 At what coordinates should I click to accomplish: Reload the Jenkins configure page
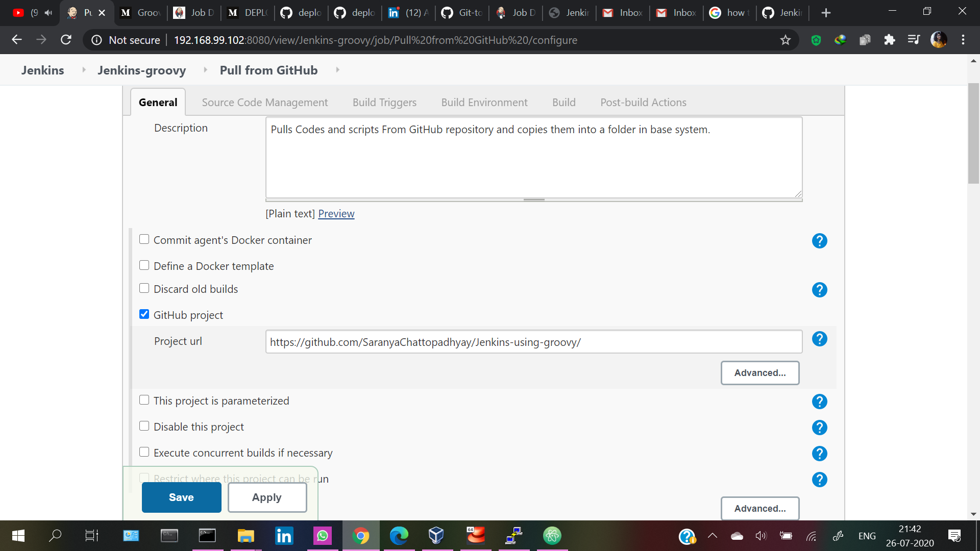pyautogui.click(x=66, y=40)
